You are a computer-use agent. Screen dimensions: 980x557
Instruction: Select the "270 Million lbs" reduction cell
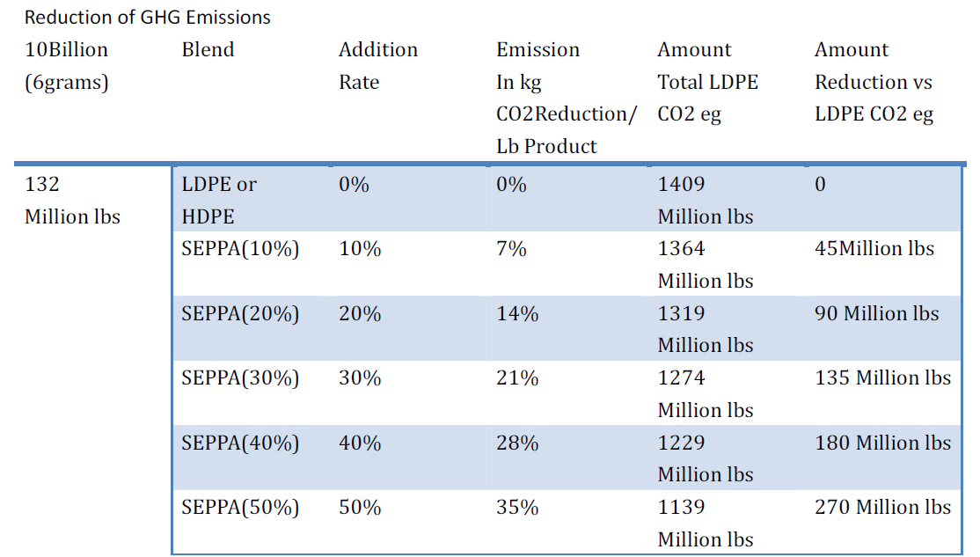pos(882,507)
